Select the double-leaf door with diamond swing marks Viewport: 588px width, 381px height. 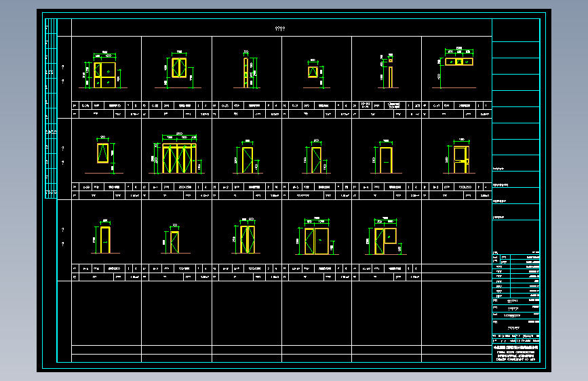pyautogui.click(x=248, y=239)
